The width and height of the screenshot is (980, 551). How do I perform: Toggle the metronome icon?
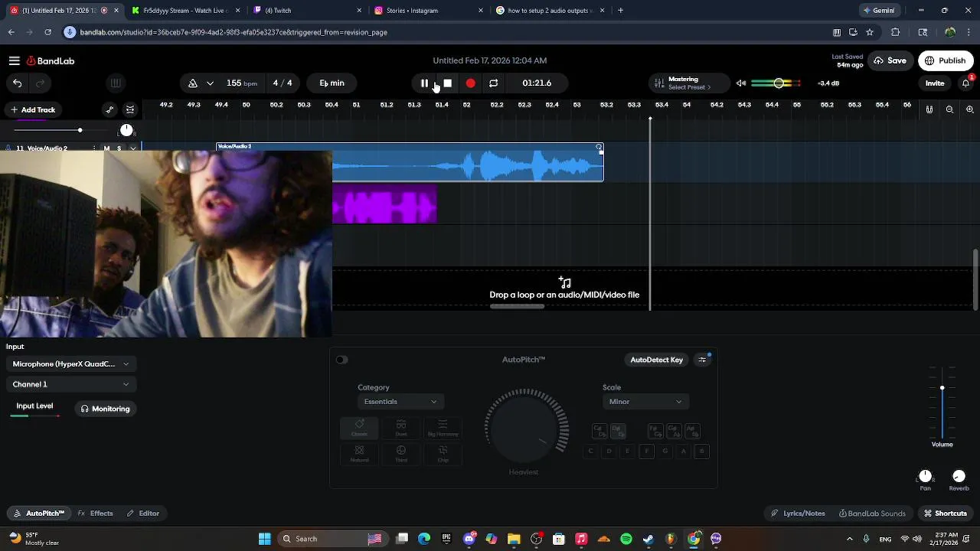click(x=193, y=83)
